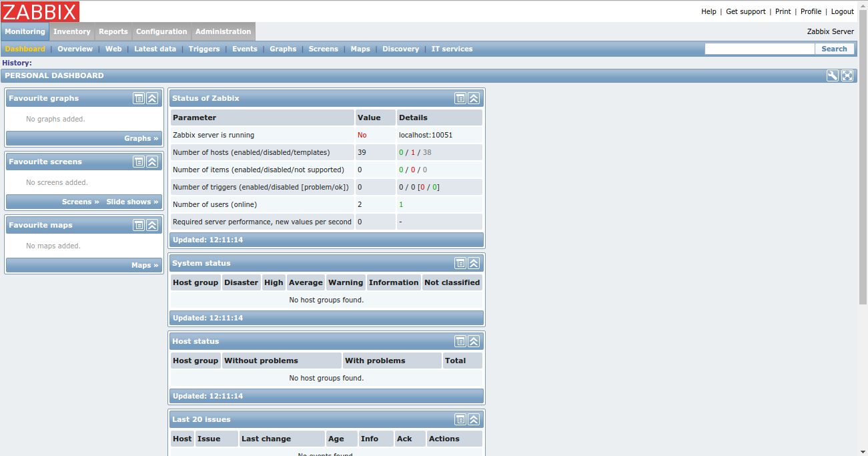Viewport: 868px width, 456px height.
Task: Open the Discovery submenu item
Action: (x=401, y=49)
